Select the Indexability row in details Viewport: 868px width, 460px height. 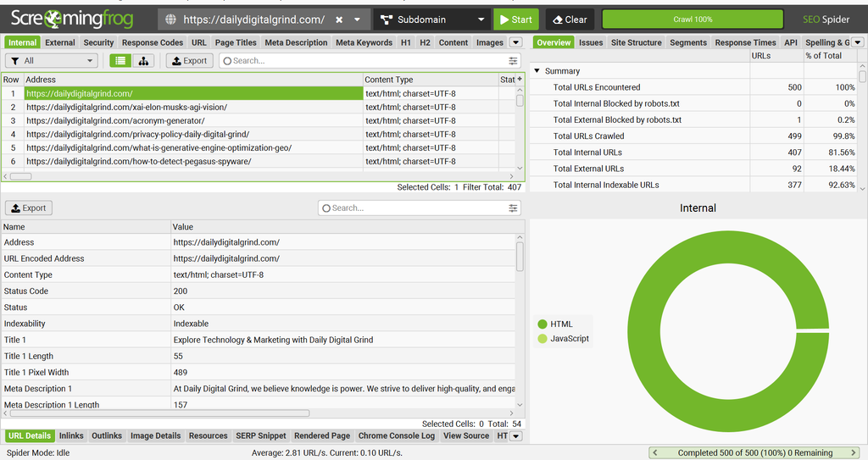pos(258,324)
